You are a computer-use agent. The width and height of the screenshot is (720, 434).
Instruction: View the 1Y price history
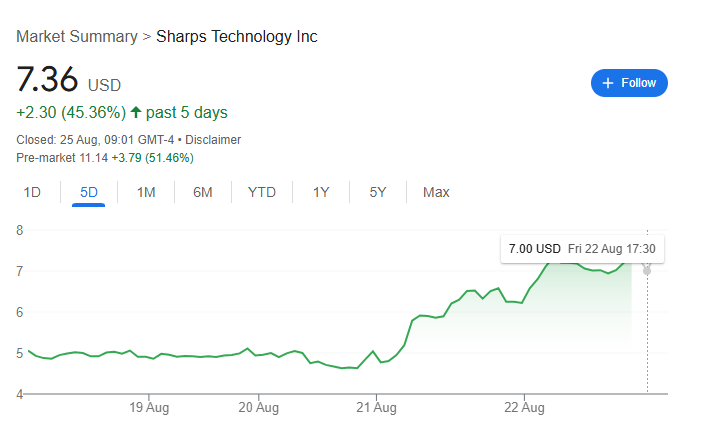pyautogui.click(x=321, y=192)
